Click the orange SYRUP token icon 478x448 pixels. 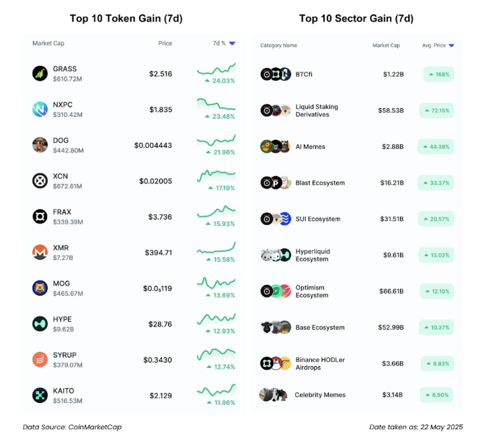pyautogui.click(x=40, y=360)
